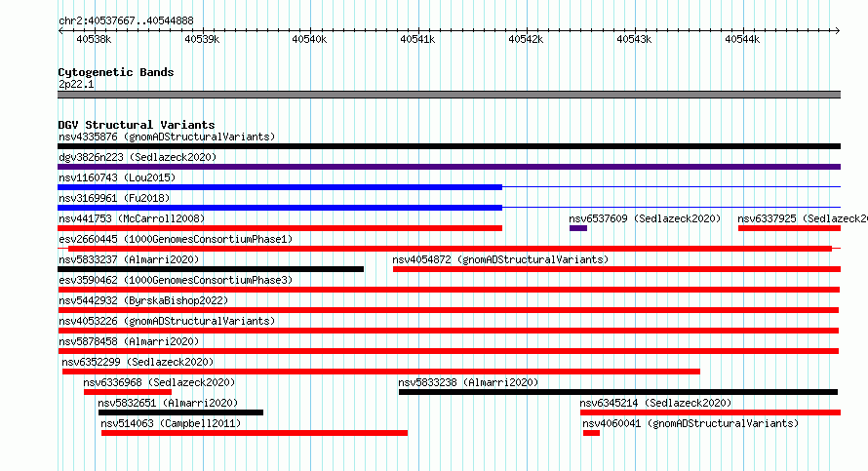Viewport: 868px width, 471px height.
Task: Click the nsv1160743 Lou2015 label
Action: [117, 177]
